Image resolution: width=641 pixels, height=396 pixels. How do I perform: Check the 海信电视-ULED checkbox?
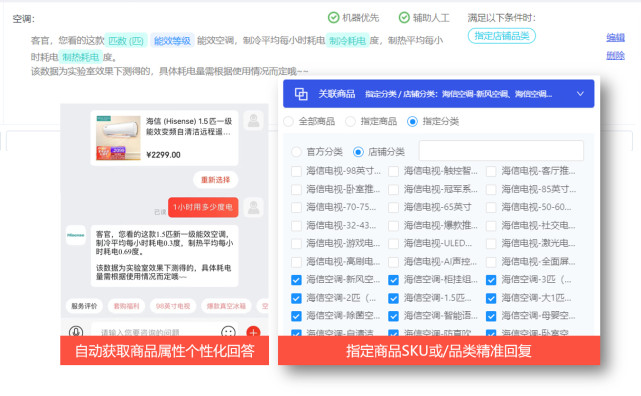394,244
